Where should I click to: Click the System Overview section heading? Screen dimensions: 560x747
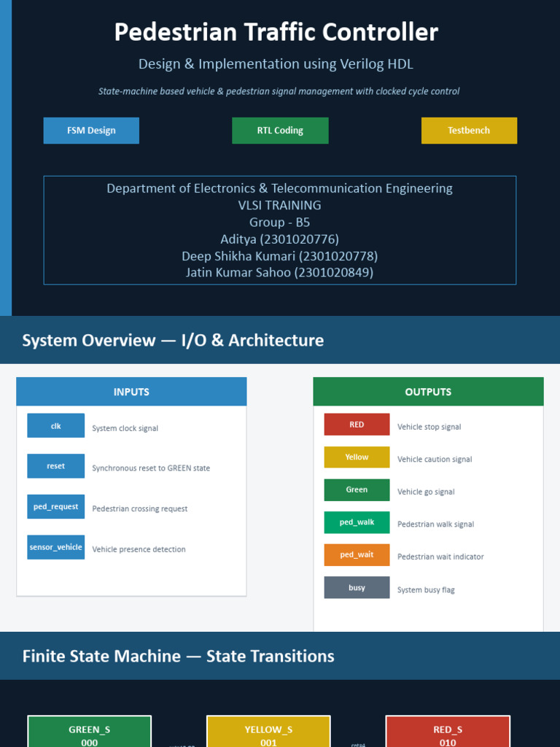click(173, 340)
